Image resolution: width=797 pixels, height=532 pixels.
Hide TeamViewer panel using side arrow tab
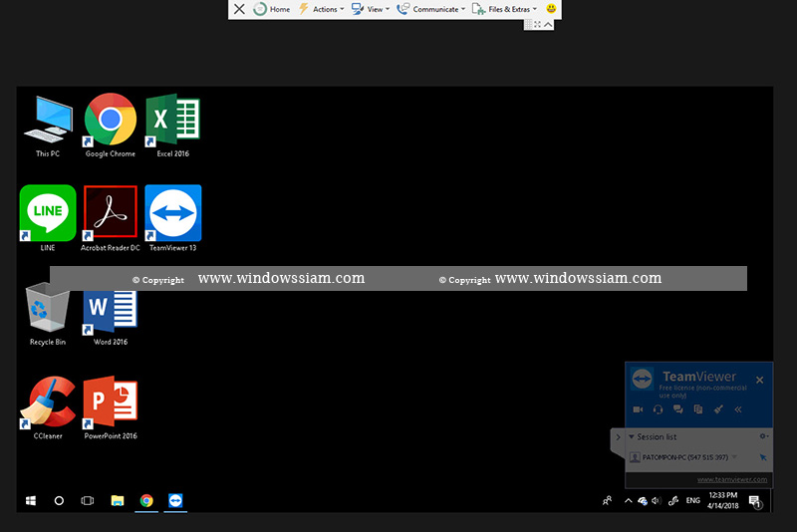[x=618, y=437]
